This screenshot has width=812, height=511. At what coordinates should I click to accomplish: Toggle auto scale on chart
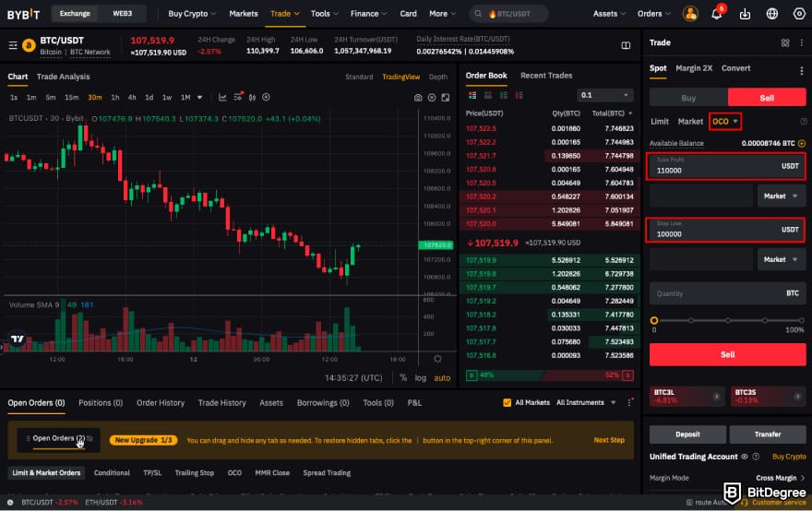click(442, 378)
